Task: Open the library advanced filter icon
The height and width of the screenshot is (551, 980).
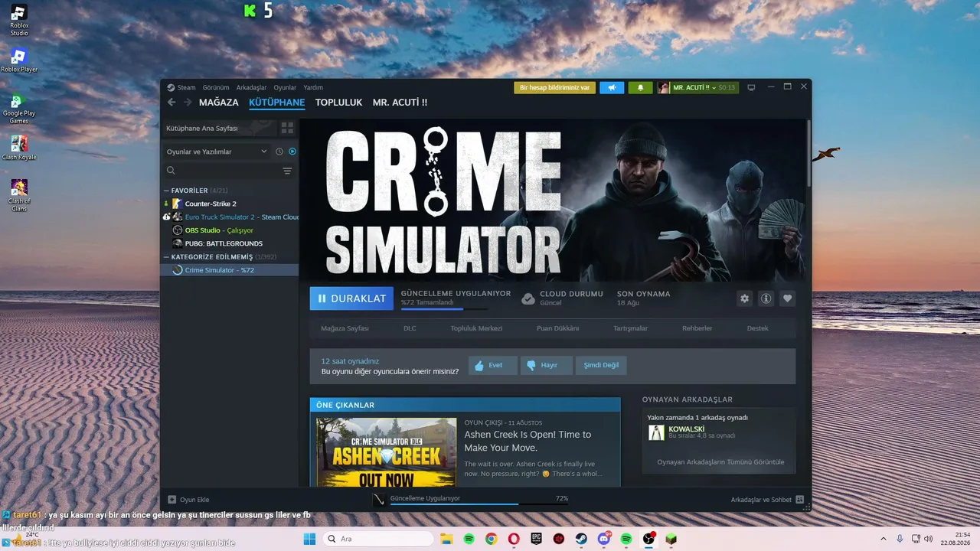Action: (287, 171)
